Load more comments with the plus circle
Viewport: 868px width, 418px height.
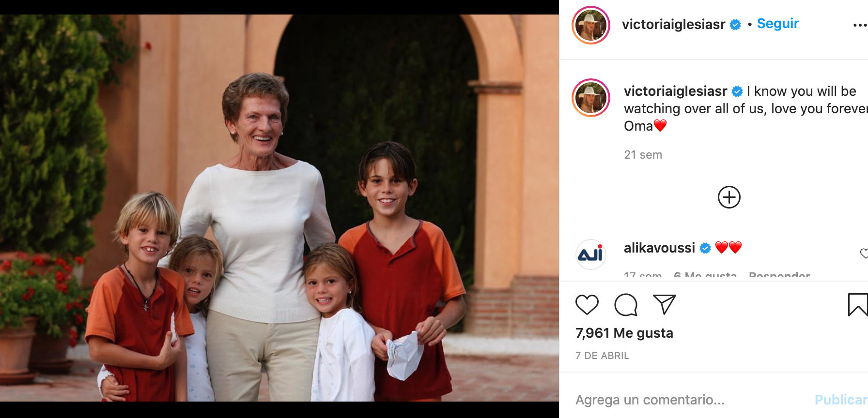729,197
